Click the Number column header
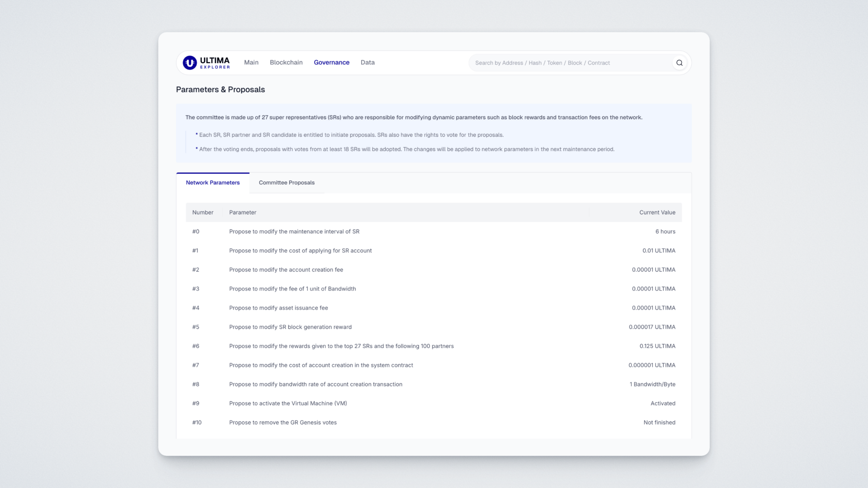The height and width of the screenshot is (488, 868). [203, 212]
